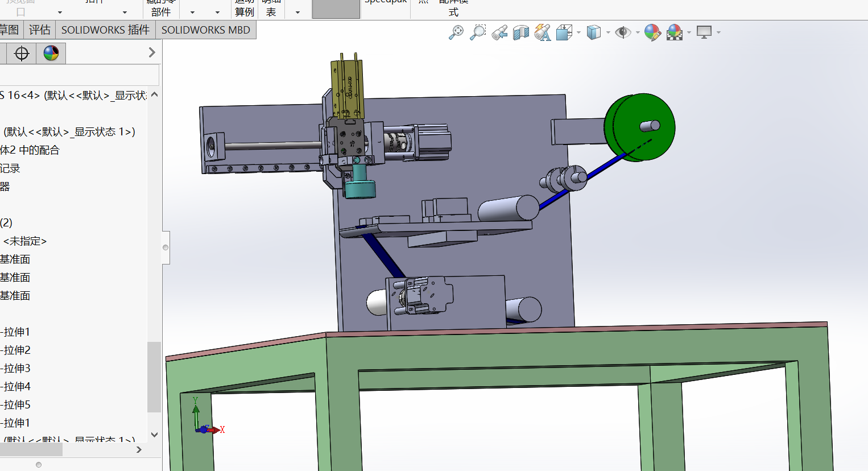Activate the Section View tool
868x471 pixels.
click(520, 33)
